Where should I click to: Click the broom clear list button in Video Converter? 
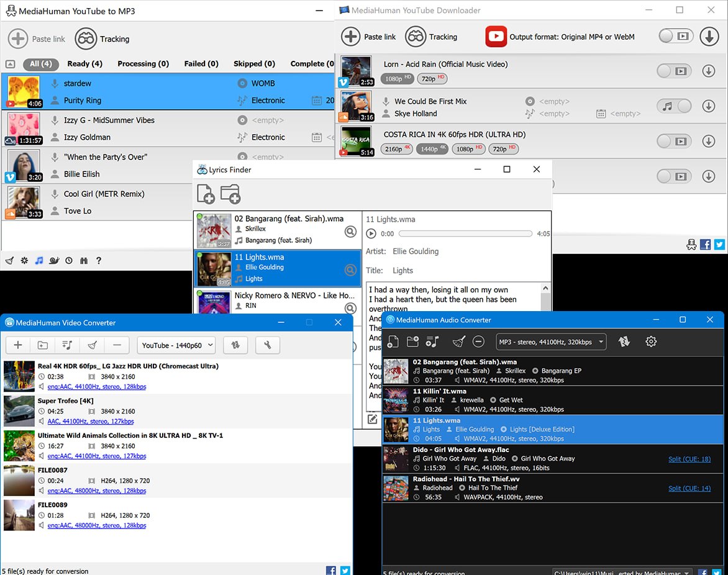tap(93, 345)
